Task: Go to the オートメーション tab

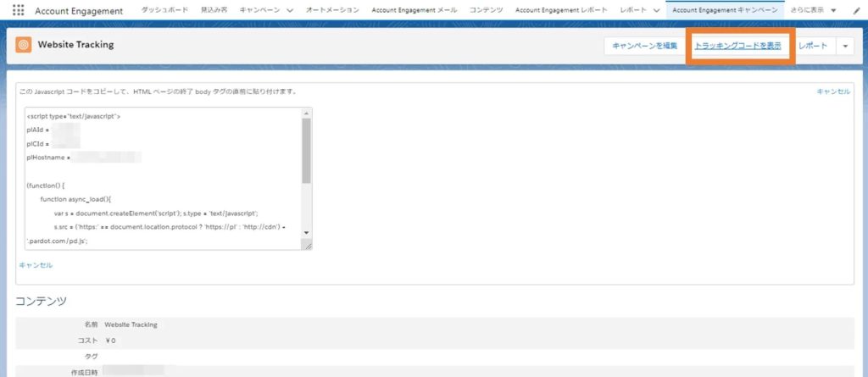Action: [x=332, y=10]
